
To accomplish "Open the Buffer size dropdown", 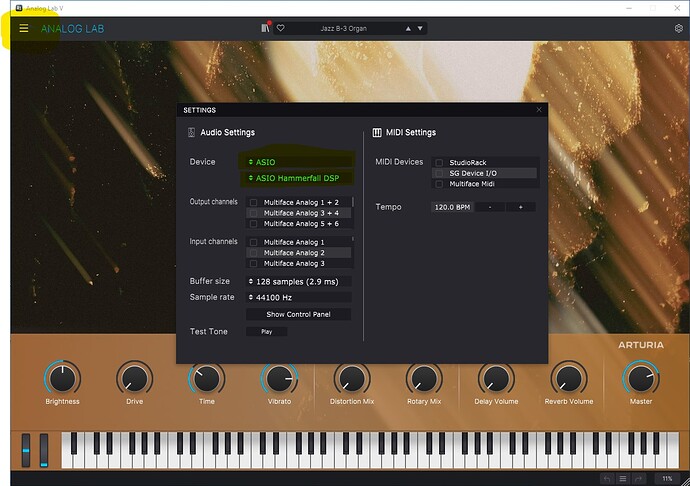I will pos(298,281).
